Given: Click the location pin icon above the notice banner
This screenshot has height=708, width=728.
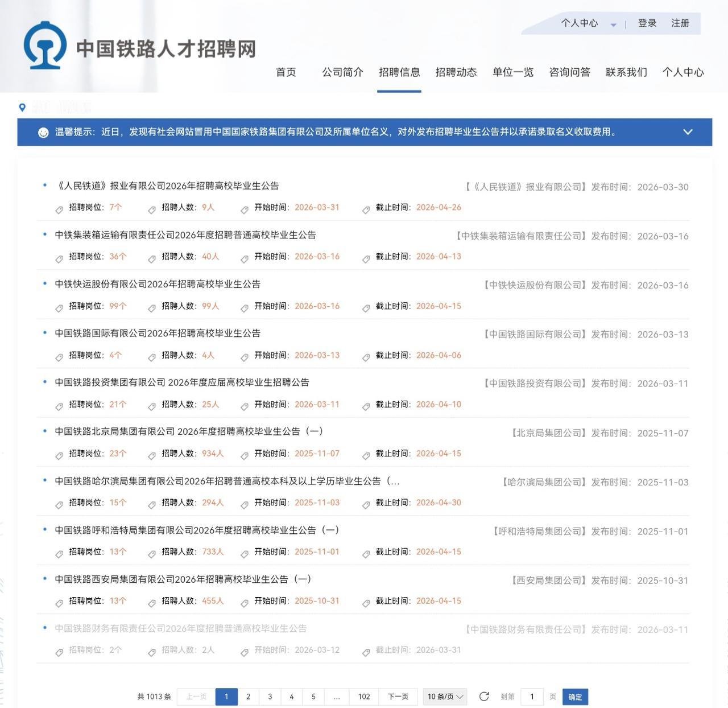Looking at the screenshot, I should coord(22,106).
